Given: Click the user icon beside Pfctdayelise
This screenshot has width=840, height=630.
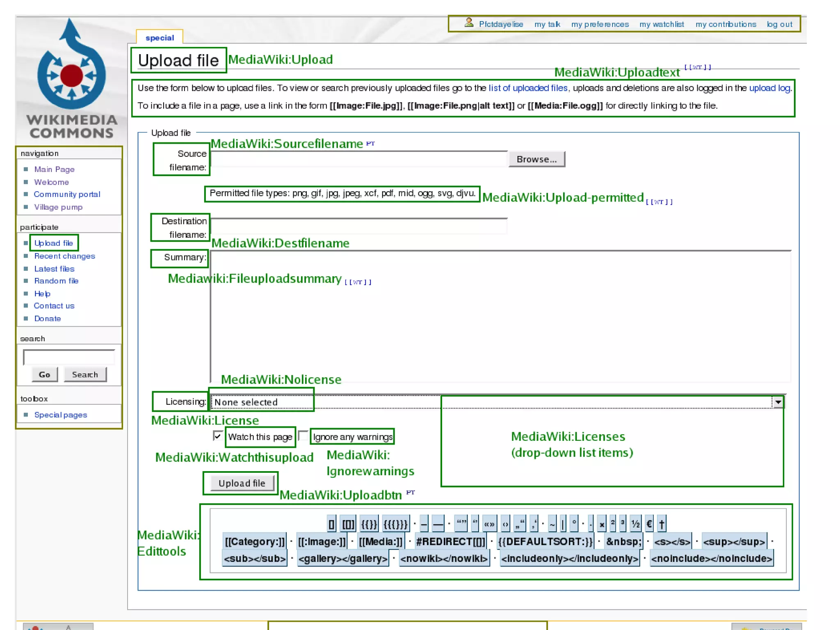Looking at the screenshot, I should 469,23.
